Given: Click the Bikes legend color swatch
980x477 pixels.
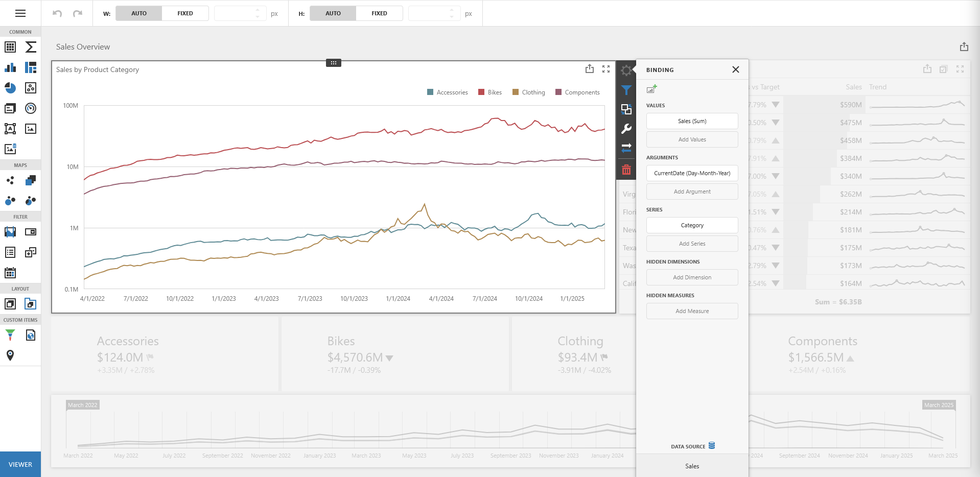Looking at the screenshot, I should 481,92.
